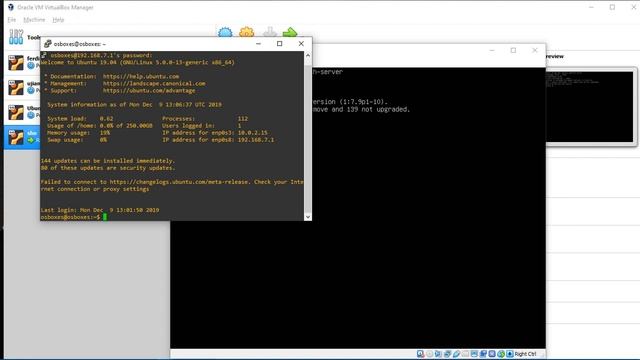Click the optical disk indicator in VM status bar
The width and height of the screenshot is (640, 360).
point(429,354)
